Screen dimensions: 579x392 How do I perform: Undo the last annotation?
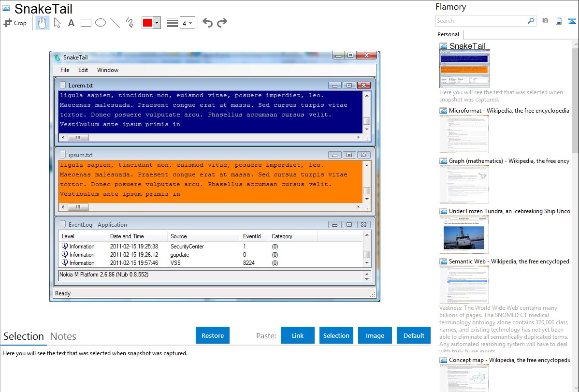click(207, 23)
